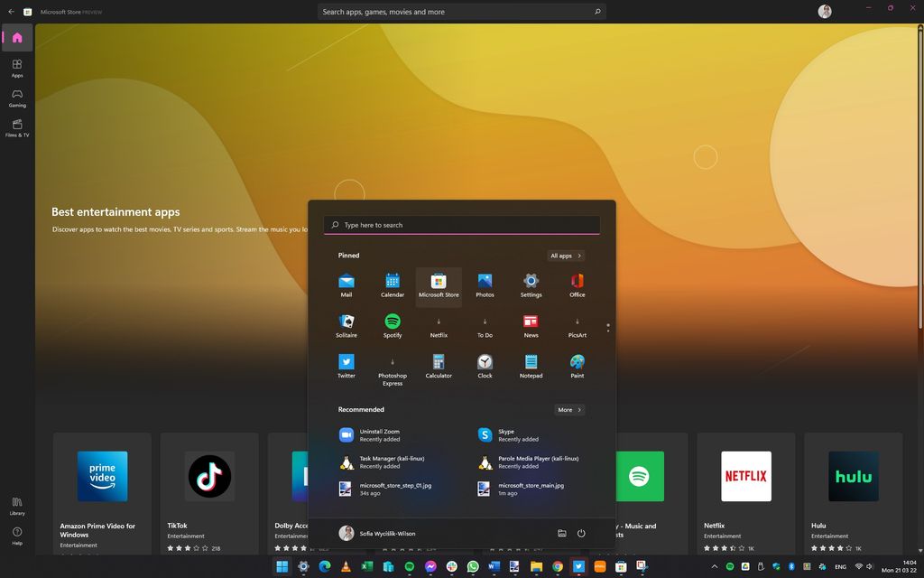This screenshot has width=924, height=578.
Task: Switch to the Apps tab in the Store sidebar
Action: 16,69
